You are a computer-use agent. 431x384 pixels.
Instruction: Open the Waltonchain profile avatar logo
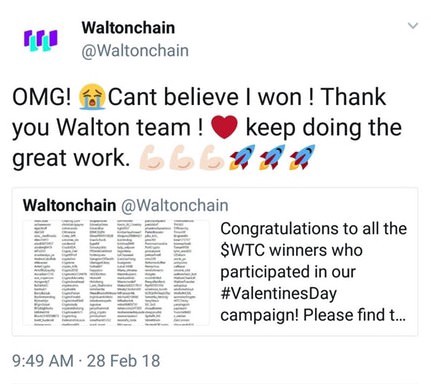[x=41, y=40]
